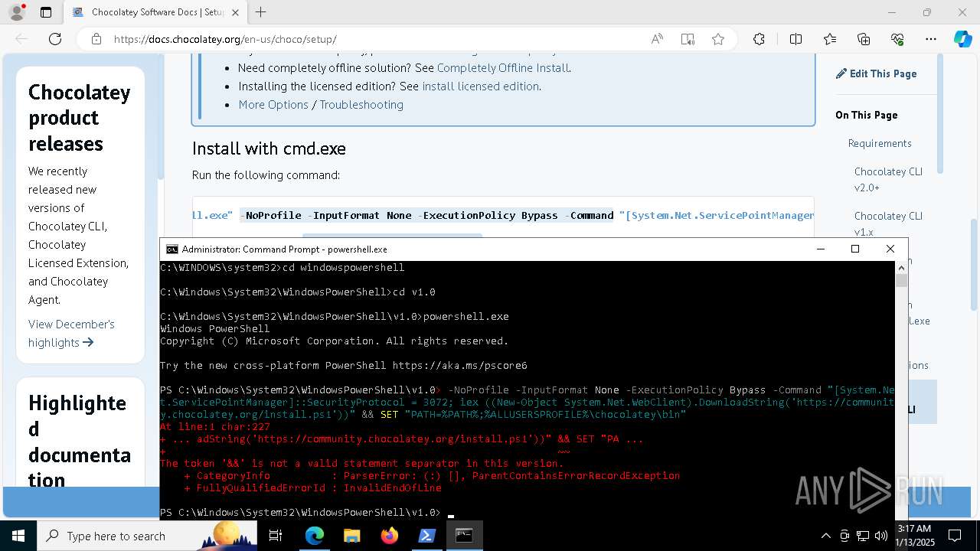Open Edge Settings and more menu
Image resolution: width=980 pixels, height=551 pixels.
931,39
